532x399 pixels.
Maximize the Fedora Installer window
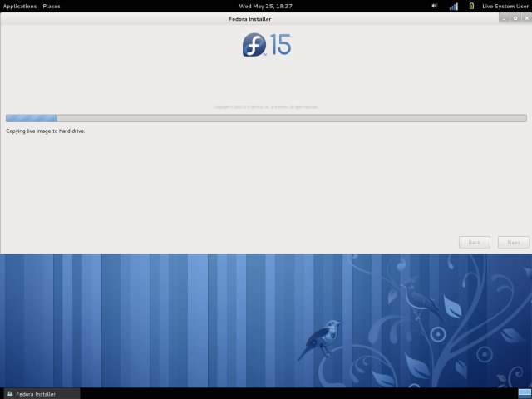pyautogui.click(x=515, y=18)
